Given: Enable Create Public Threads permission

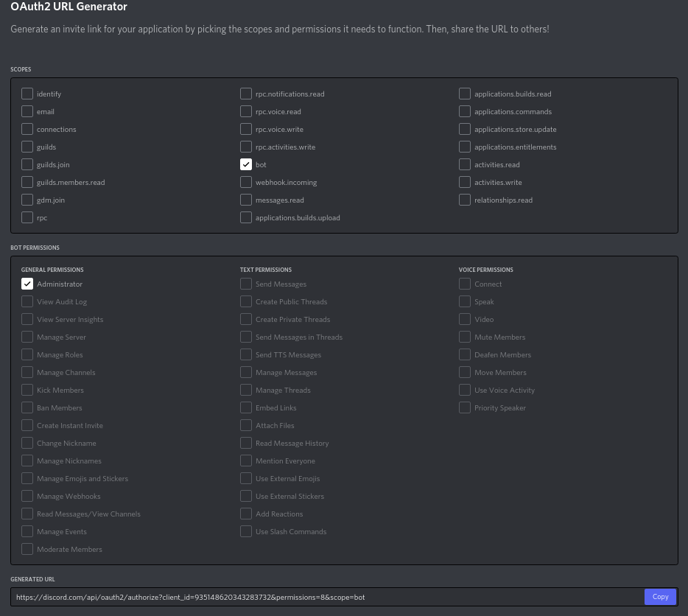Looking at the screenshot, I should coord(246,301).
